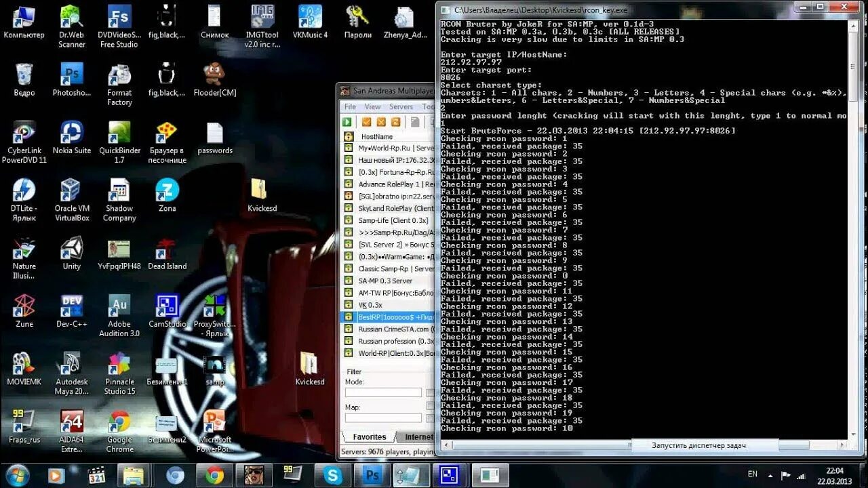The height and width of the screenshot is (488, 868).
Task: Open the CamStudio desktop icon
Action: pos(167,310)
